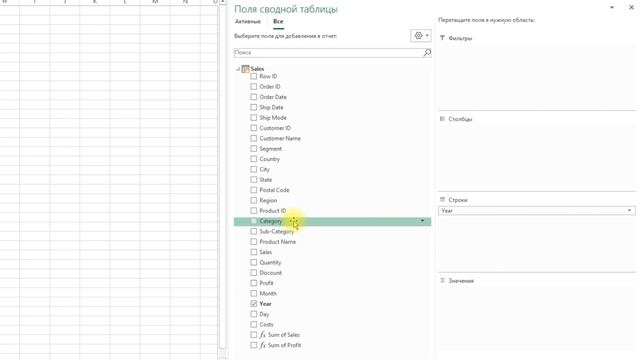Check the Order Date field
Viewport: 640px width, 360px height.
(253, 97)
